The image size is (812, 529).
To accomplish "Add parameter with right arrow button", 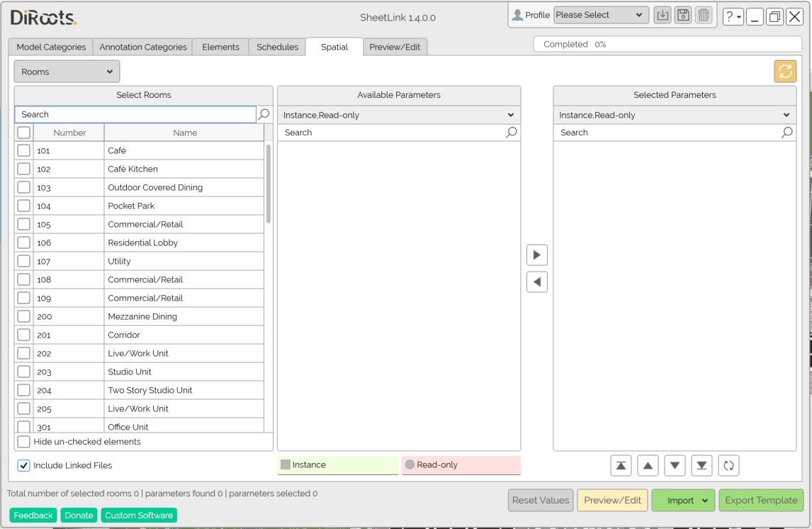I will click(x=537, y=255).
